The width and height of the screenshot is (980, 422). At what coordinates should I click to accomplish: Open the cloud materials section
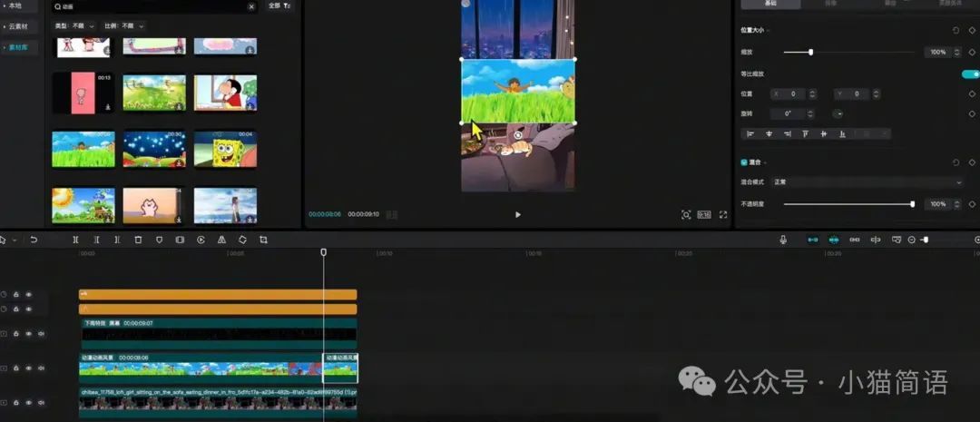tap(19, 27)
